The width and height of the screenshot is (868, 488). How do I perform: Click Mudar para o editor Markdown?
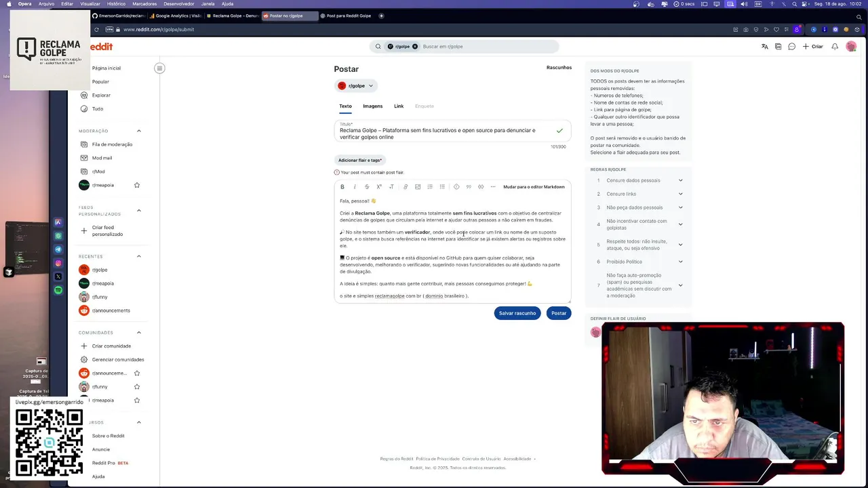534,187
